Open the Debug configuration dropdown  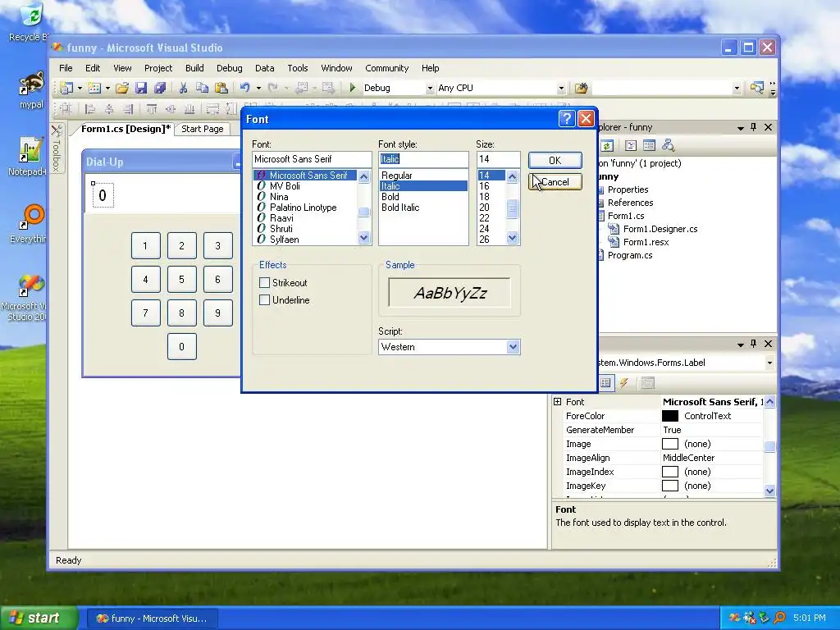pyautogui.click(x=430, y=88)
